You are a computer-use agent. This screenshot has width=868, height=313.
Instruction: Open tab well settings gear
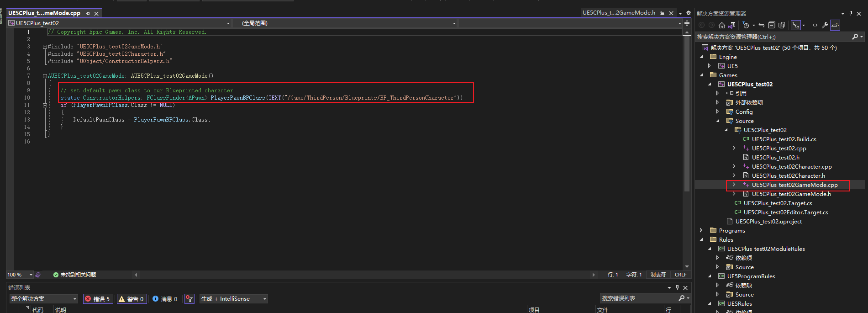[x=689, y=13]
